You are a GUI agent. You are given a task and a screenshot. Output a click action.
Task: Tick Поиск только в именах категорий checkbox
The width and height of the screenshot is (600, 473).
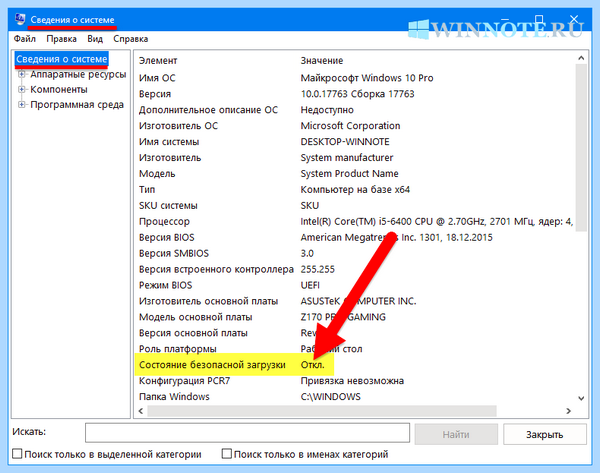227,454
